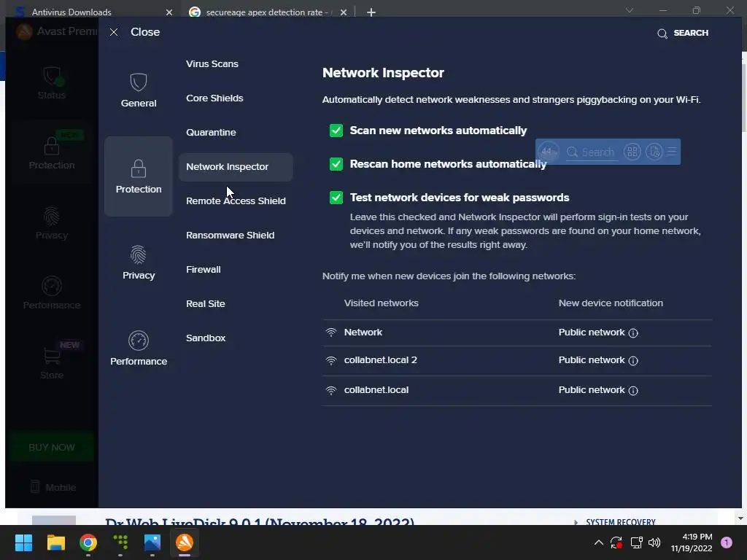Image resolution: width=747 pixels, height=560 pixels.
Task: Click the 44 counter badge in floating bar
Action: (548, 152)
